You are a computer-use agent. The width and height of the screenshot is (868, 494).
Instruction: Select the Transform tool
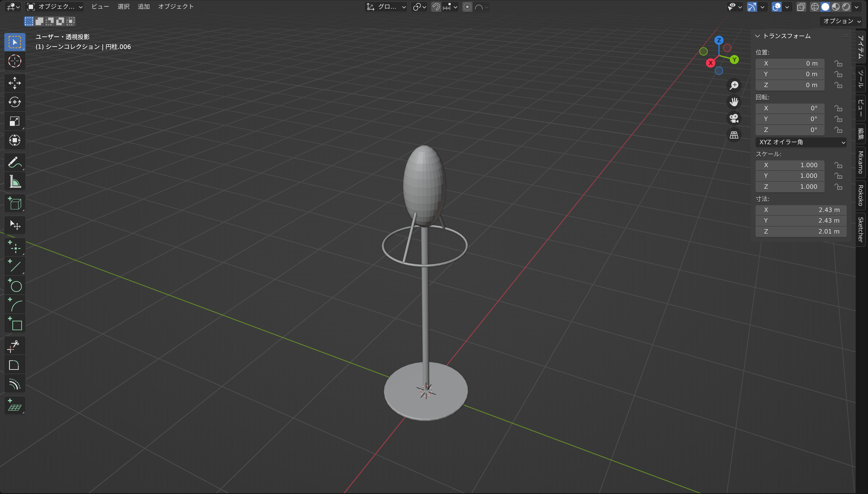[14, 140]
